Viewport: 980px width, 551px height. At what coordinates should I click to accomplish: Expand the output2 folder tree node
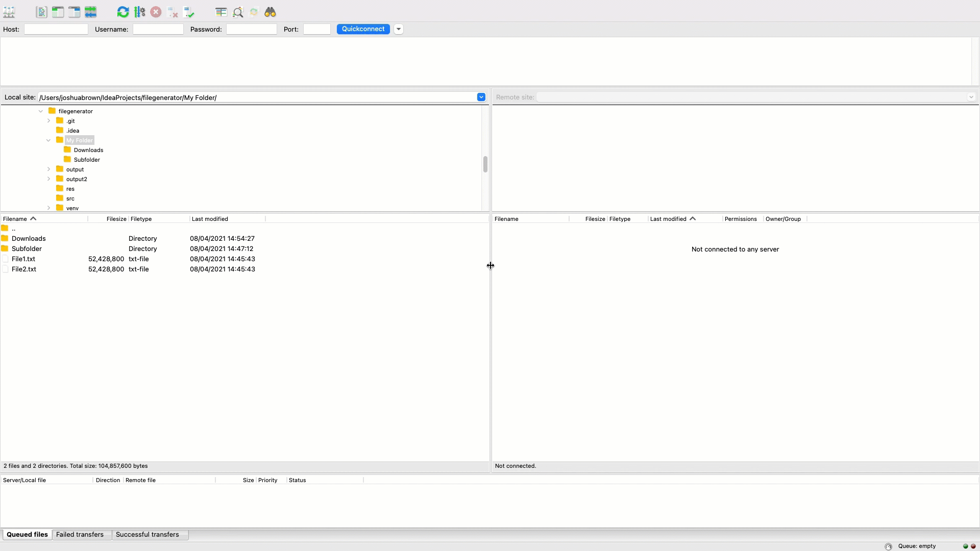(x=48, y=179)
